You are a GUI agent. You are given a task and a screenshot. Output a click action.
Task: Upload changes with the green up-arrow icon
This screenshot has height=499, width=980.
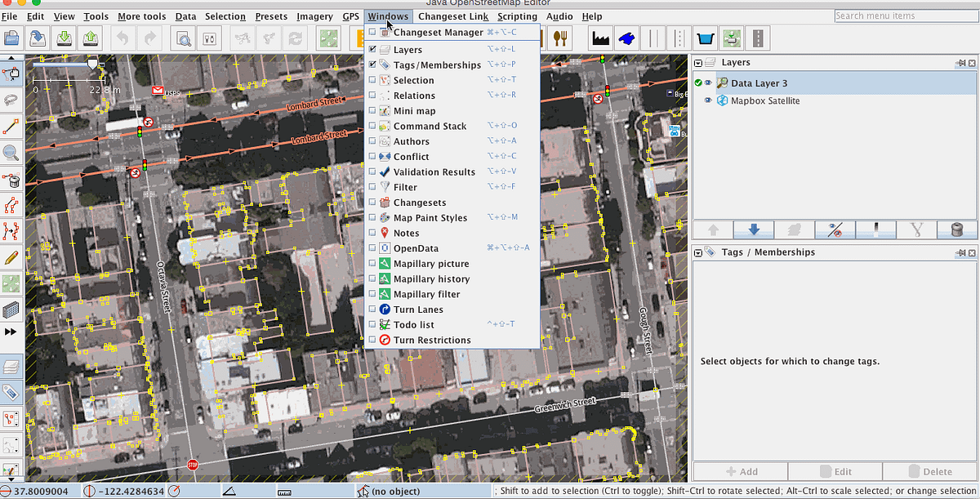(x=91, y=38)
